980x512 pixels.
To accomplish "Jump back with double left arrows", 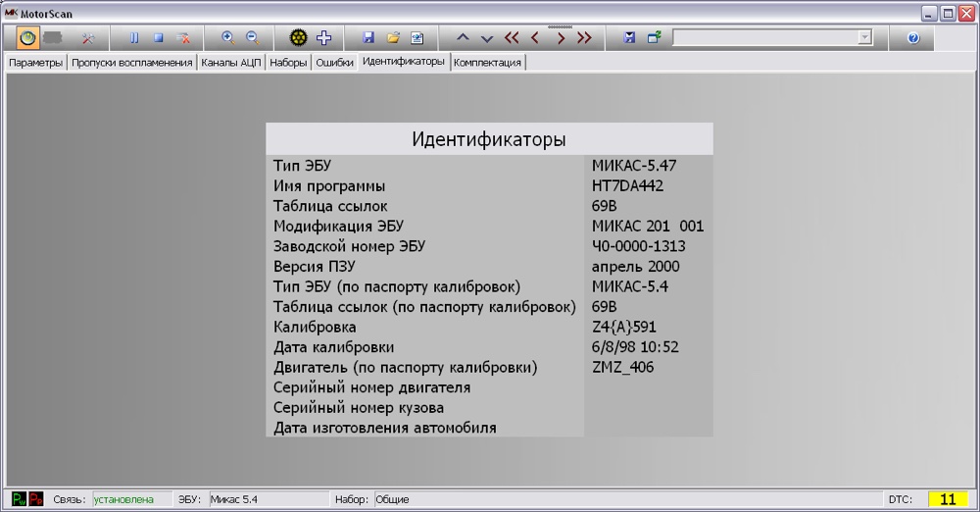I will (512, 38).
